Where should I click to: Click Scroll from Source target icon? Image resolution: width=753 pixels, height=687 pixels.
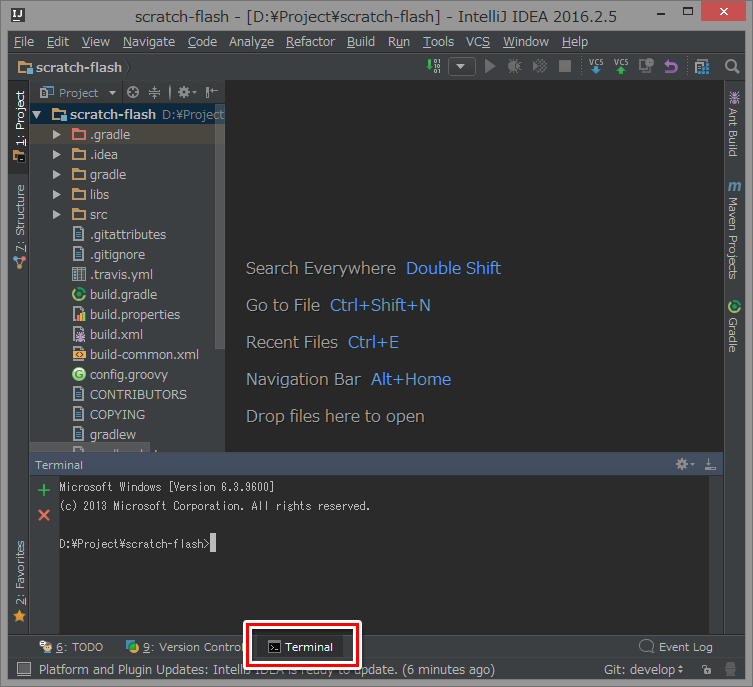point(133,92)
